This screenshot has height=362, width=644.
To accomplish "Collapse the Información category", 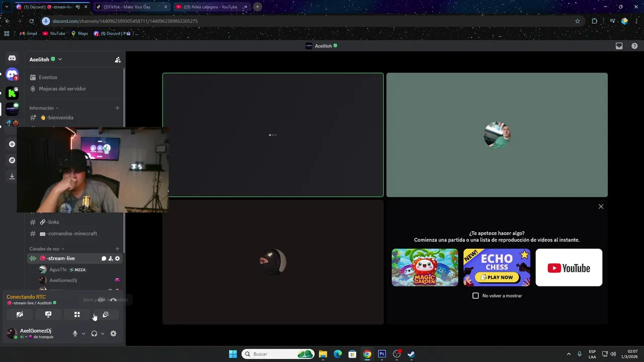I will pos(44,108).
